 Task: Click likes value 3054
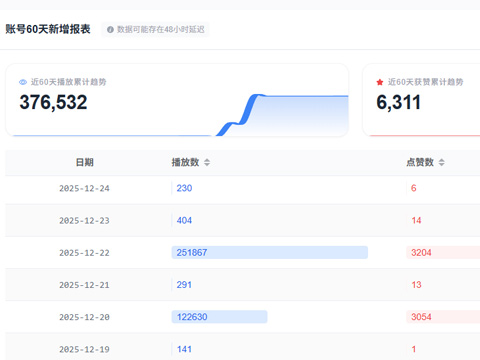421,317
